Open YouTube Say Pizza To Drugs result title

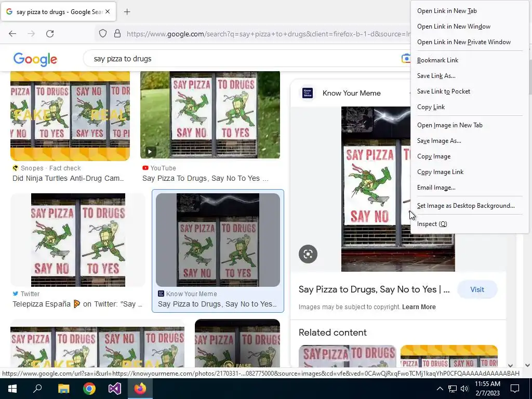205,178
